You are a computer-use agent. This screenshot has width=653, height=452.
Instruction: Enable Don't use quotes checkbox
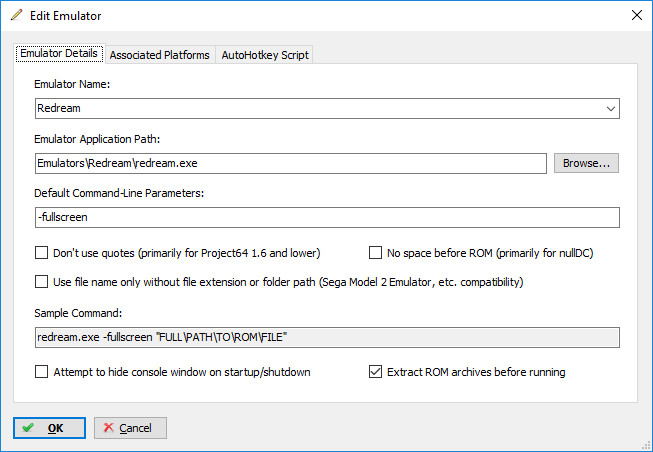pyautogui.click(x=41, y=253)
